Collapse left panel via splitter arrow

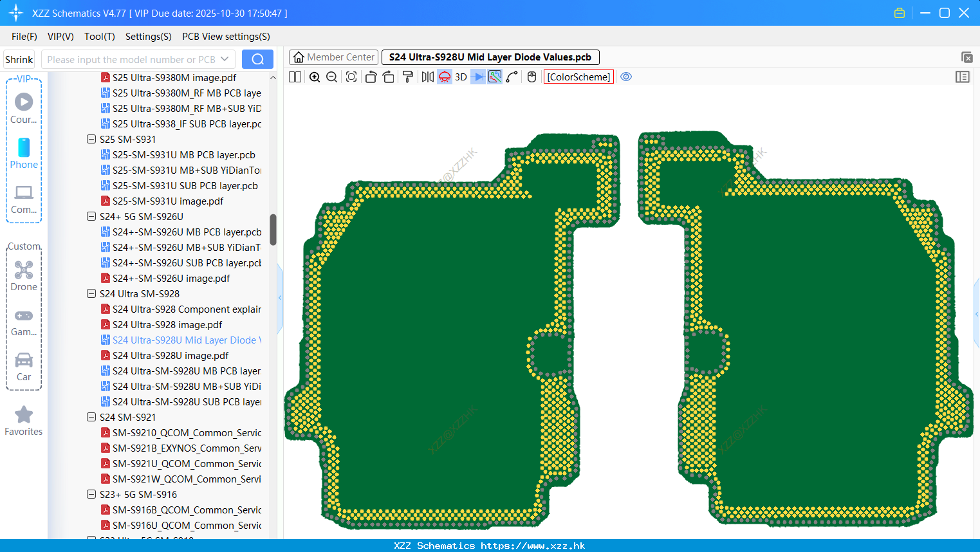point(280,297)
